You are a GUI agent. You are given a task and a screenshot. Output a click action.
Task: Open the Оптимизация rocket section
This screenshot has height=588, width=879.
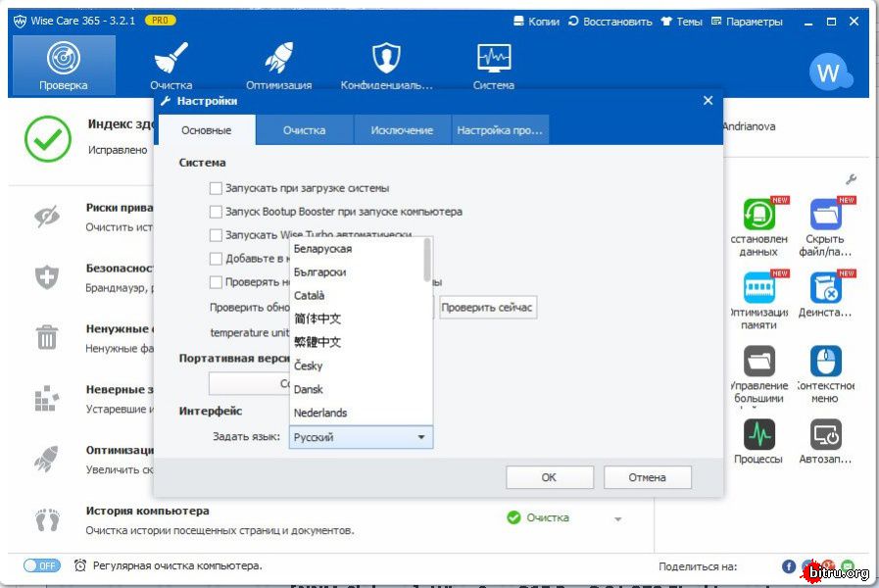[x=278, y=66]
